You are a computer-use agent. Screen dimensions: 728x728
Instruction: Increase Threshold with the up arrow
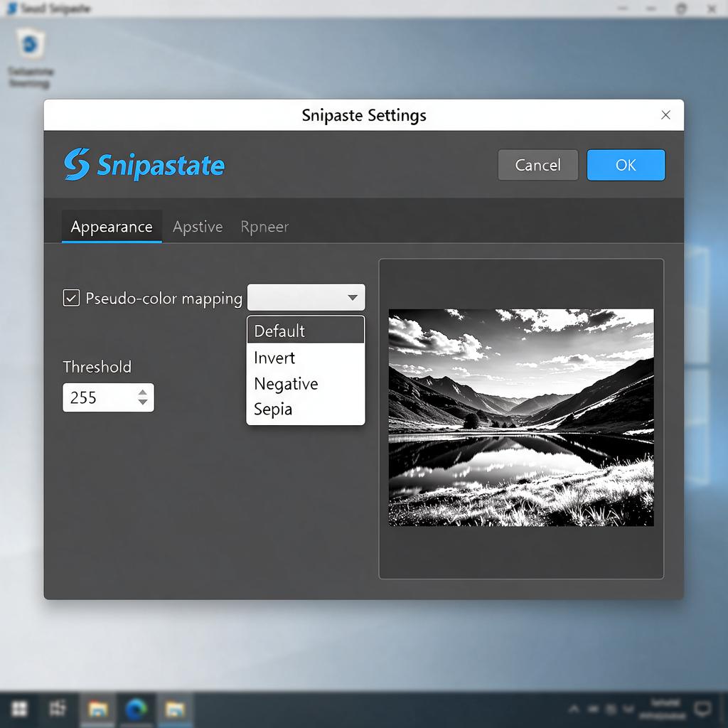(142, 392)
